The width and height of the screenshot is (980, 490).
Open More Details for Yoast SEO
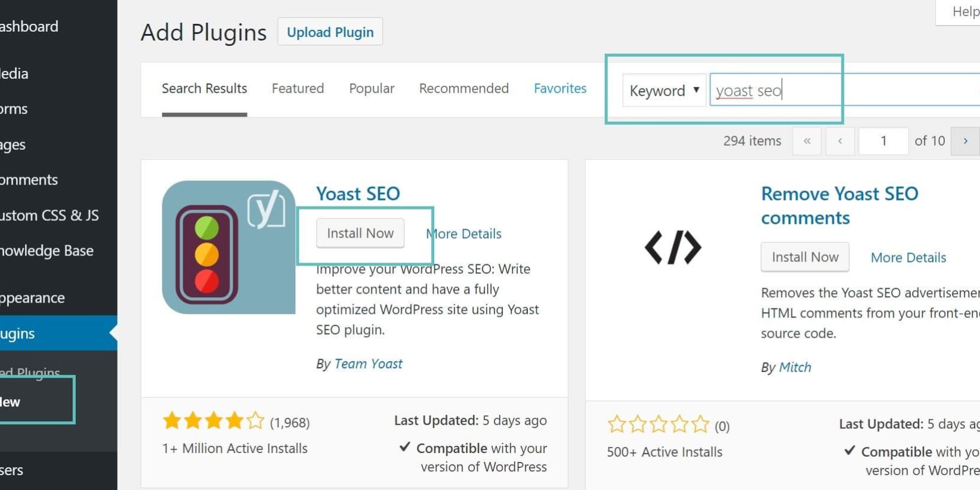(x=463, y=233)
